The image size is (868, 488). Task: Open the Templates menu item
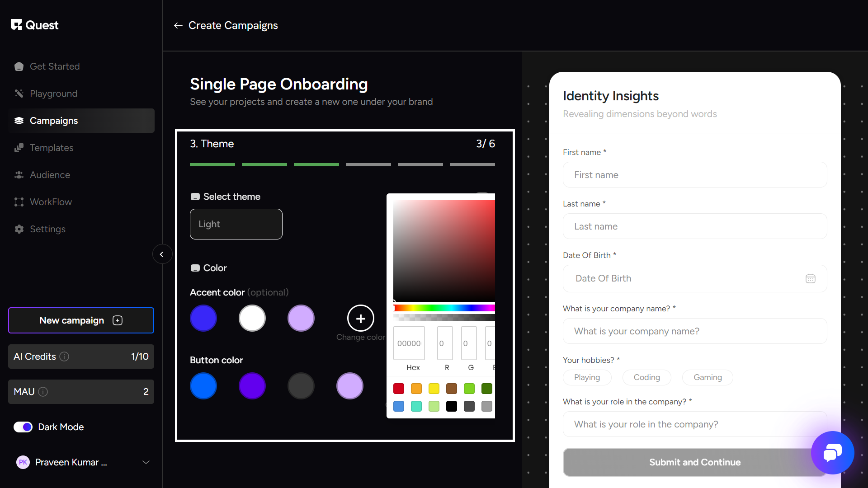point(51,148)
